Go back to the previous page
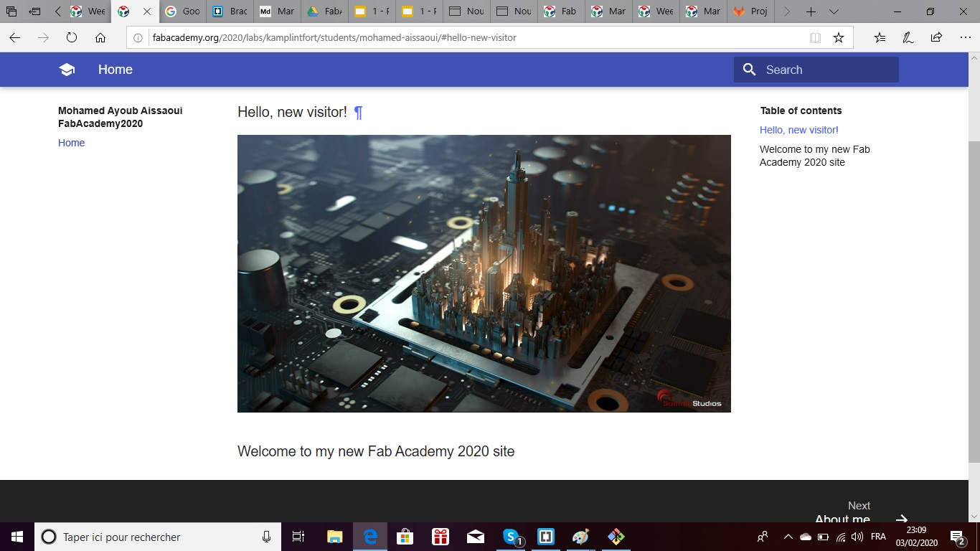The height and width of the screenshot is (551, 980). pyautogui.click(x=14, y=38)
